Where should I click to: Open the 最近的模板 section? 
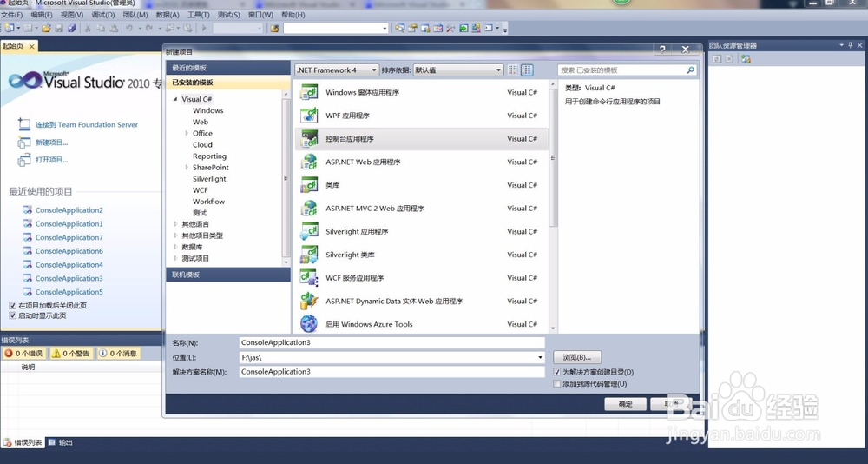(x=228, y=68)
